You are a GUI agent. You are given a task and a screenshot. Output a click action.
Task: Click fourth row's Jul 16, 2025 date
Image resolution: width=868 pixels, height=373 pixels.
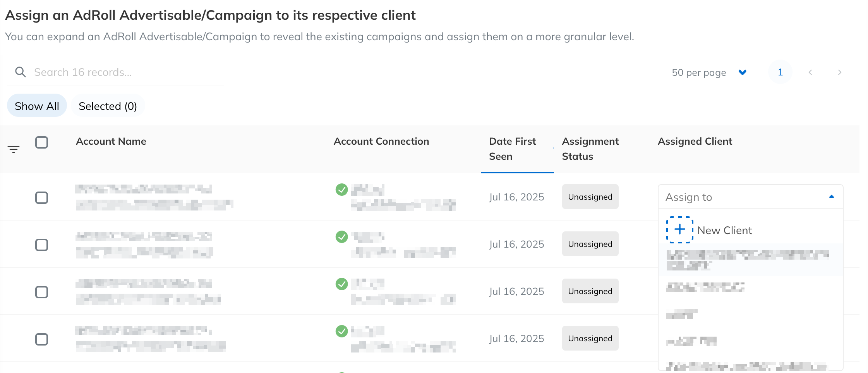516,339
